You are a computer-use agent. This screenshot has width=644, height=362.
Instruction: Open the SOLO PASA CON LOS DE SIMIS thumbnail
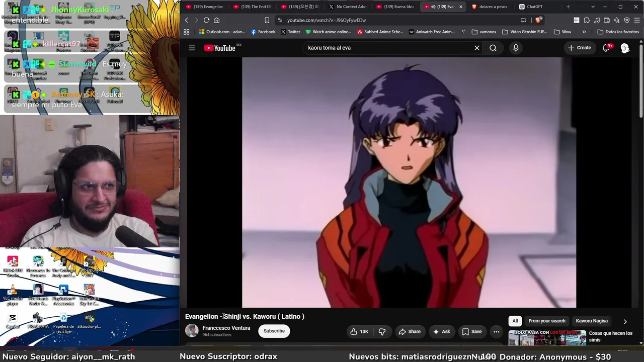tap(547, 338)
